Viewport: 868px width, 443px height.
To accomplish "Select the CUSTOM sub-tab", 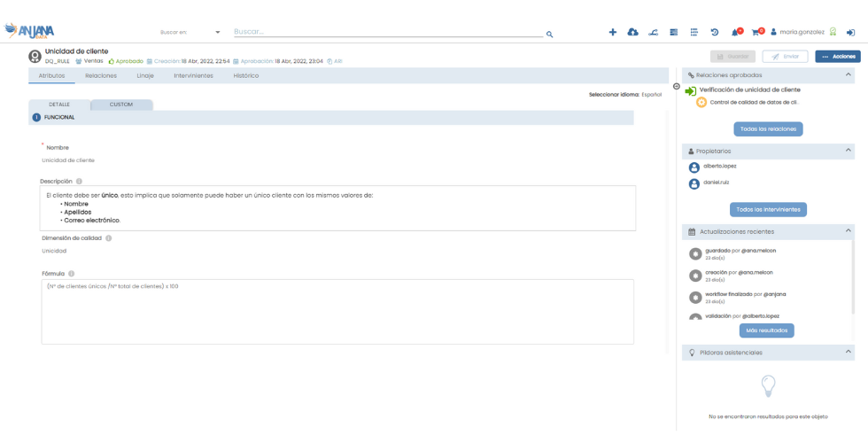I will pyautogui.click(x=121, y=105).
